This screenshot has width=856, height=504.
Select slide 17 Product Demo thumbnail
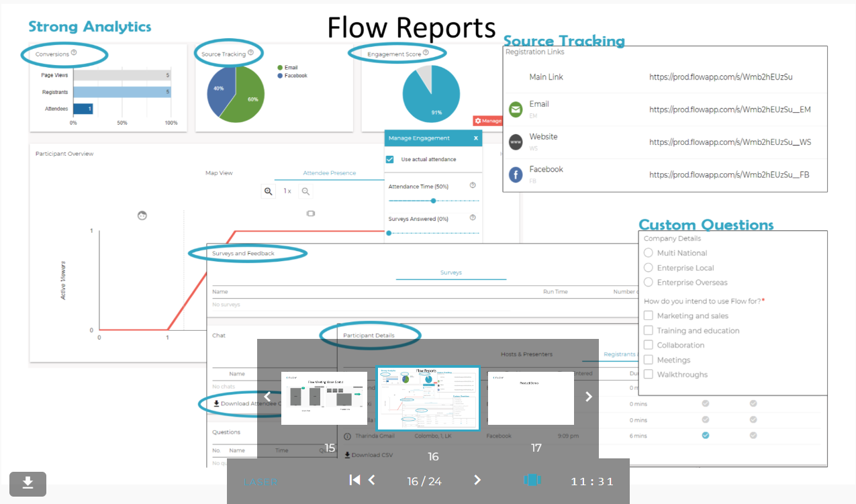[530, 398]
